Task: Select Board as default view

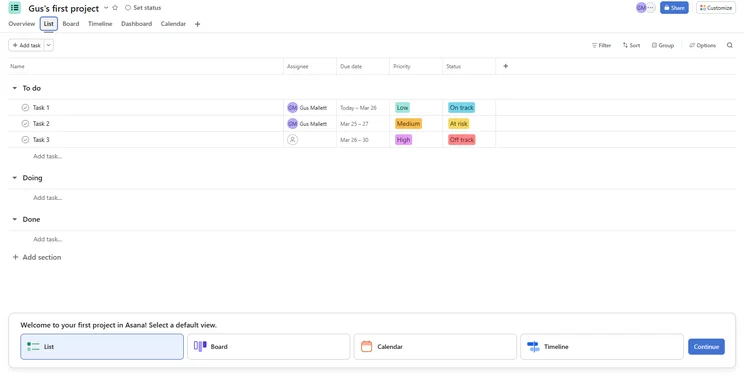Action: (269, 347)
